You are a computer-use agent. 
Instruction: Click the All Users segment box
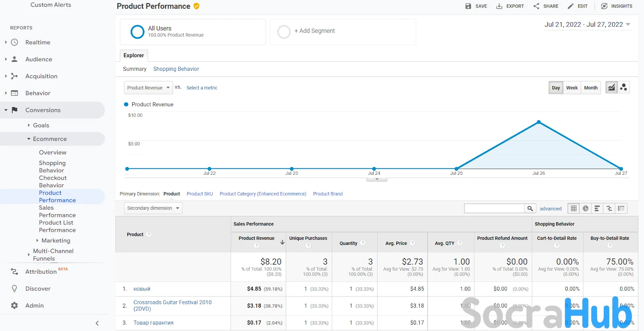pos(193,32)
